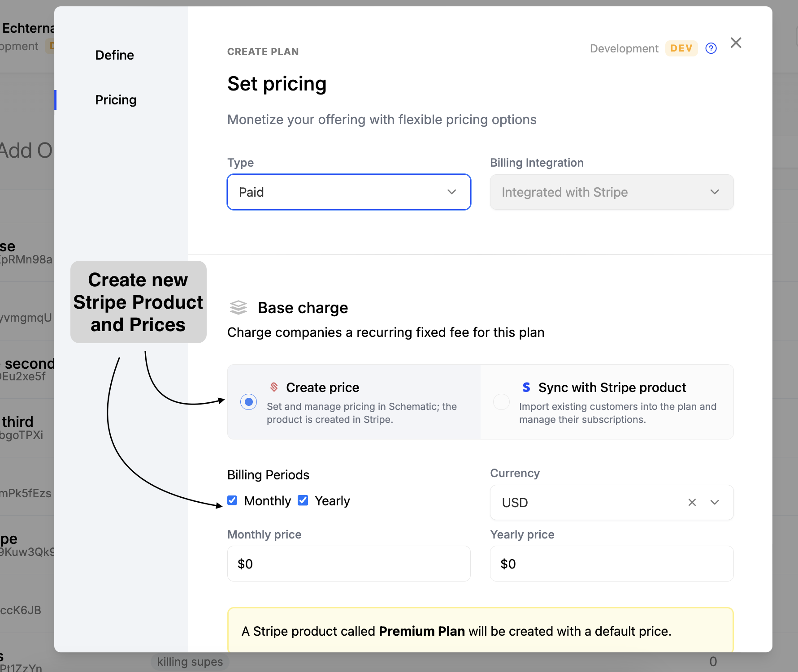Clear the USD currency with the X icon
Viewport: 798px width, 672px height.
pos(692,502)
